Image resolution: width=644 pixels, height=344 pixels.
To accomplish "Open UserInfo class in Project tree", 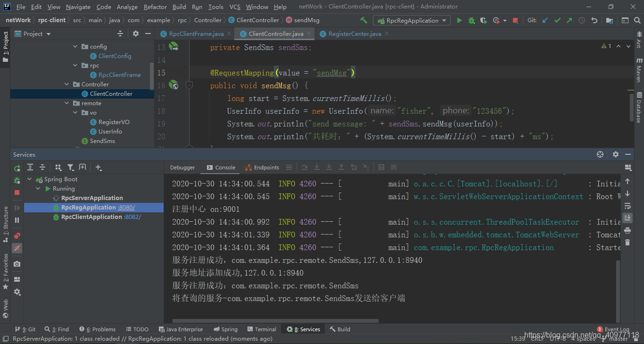I will [x=106, y=131].
